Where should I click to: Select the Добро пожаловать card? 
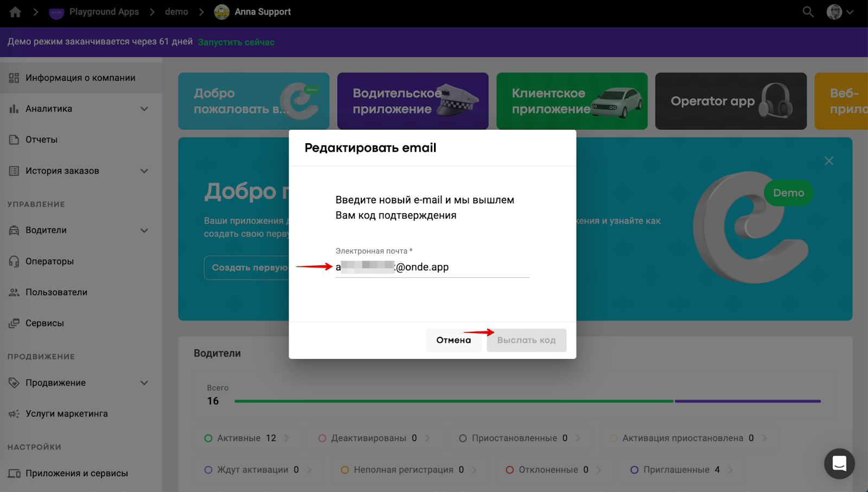[x=254, y=101]
